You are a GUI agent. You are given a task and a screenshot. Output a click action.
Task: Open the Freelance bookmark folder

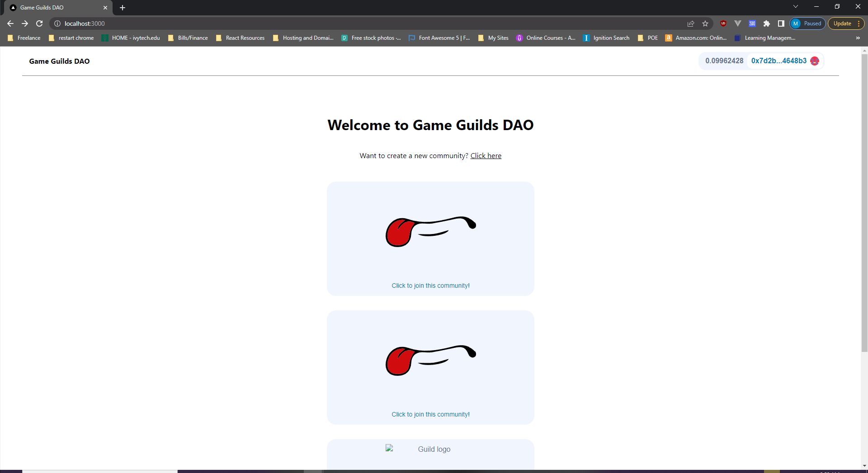[x=24, y=38]
